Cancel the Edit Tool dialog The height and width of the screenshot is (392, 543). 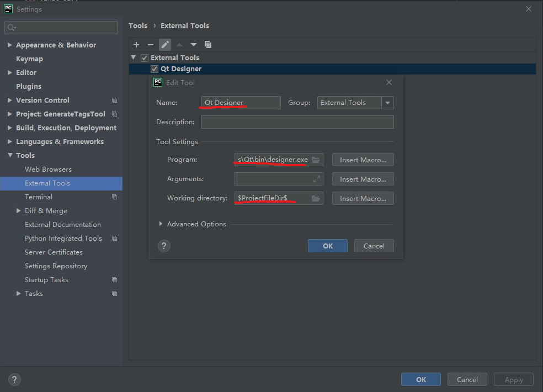pyautogui.click(x=374, y=246)
